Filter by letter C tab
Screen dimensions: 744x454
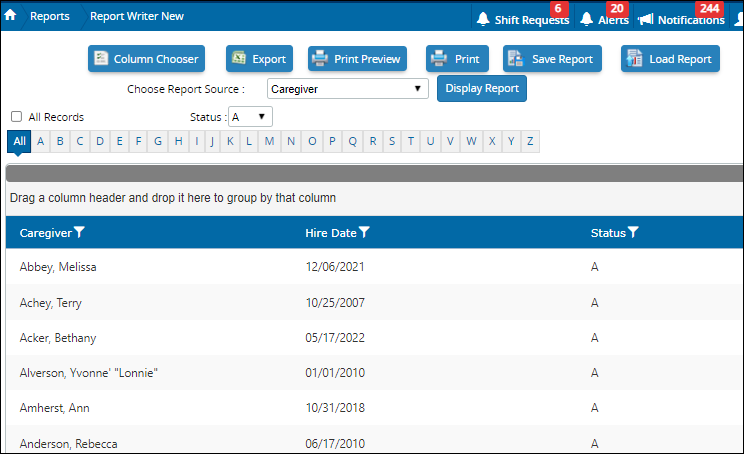coord(80,141)
